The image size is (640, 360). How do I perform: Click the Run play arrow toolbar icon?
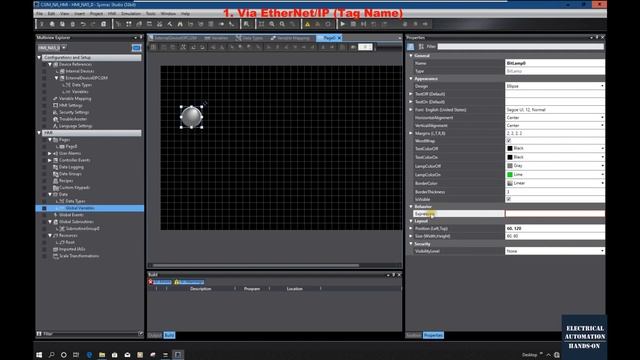click(x=342, y=24)
